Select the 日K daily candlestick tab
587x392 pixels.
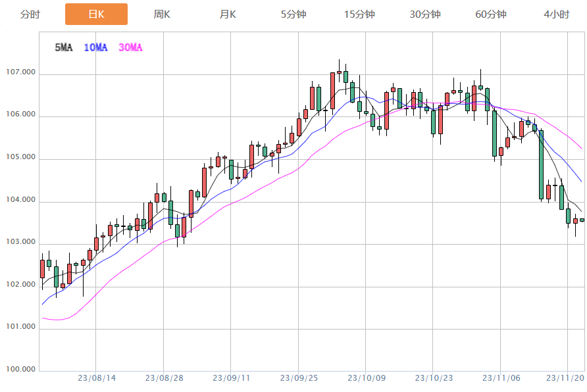(x=96, y=14)
